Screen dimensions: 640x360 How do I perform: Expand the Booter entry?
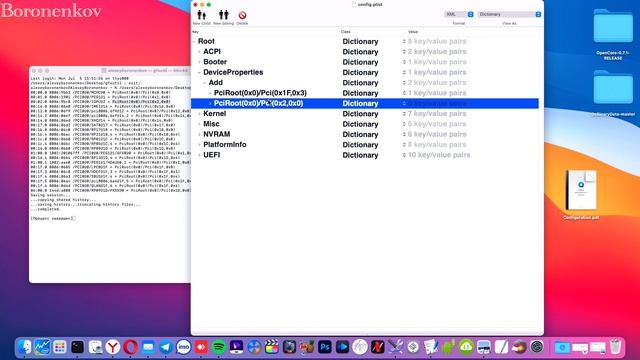200,62
